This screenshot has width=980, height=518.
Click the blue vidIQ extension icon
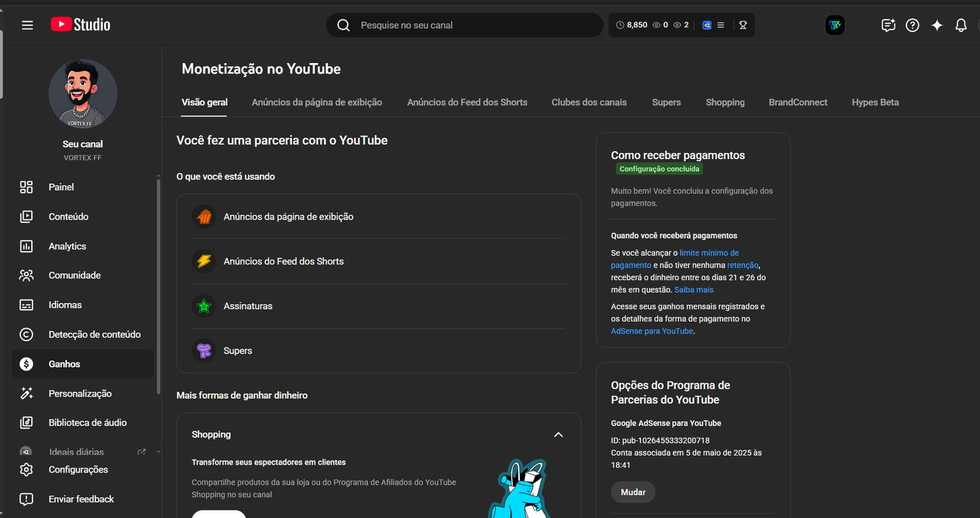click(707, 25)
